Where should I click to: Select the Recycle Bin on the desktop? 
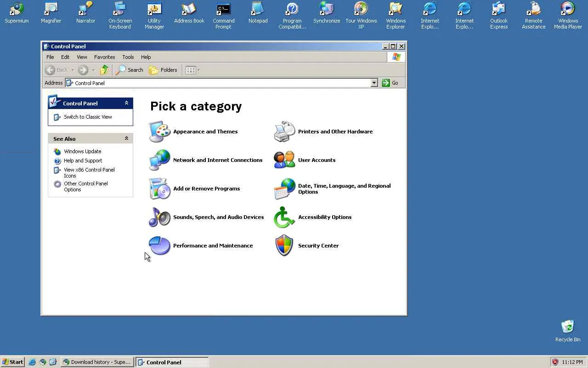click(568, 331)
